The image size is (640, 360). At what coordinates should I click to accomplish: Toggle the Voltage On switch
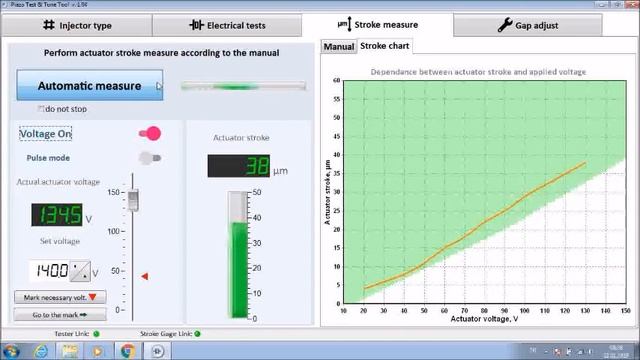pos(150,133)
